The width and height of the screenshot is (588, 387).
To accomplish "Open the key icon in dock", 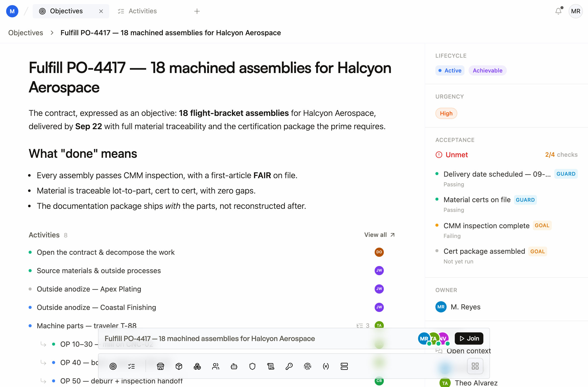I will click(x=289, y=367).
